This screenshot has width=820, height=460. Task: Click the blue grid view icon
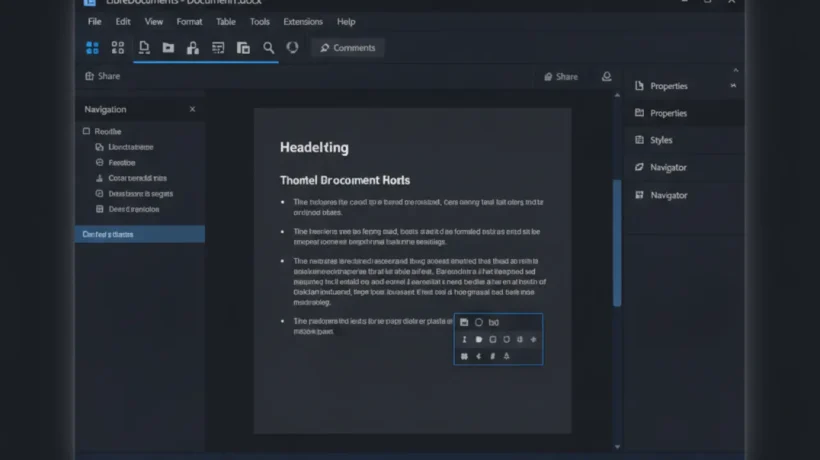click(x=92, y=48)
